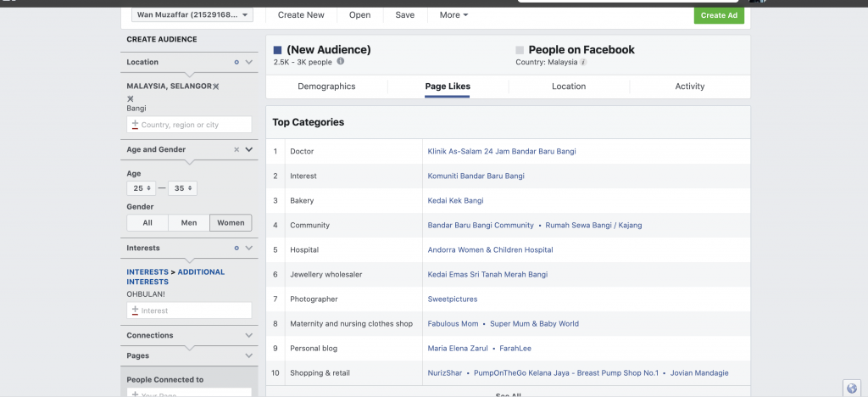Click ADDITIONAL INTERESTS breadcrumb link
This screenshot has height=397, width=868.
[201, 271]
